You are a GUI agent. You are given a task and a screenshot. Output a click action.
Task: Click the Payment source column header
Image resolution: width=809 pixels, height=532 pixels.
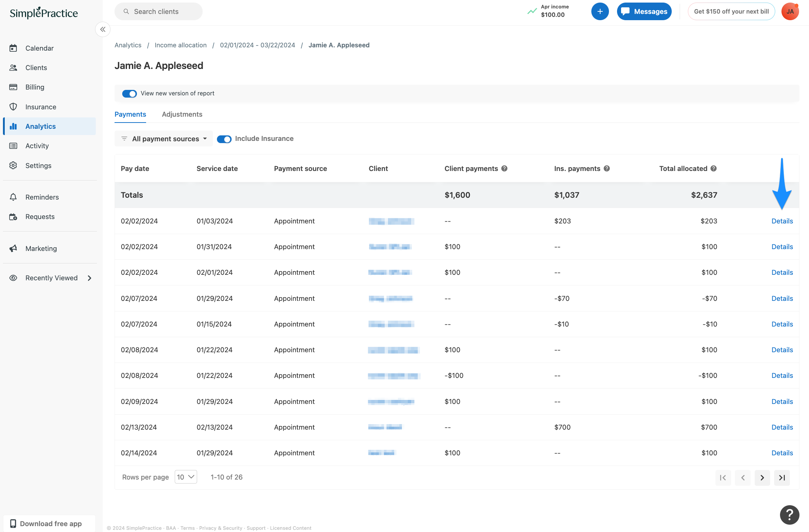[x=301, y=169]
